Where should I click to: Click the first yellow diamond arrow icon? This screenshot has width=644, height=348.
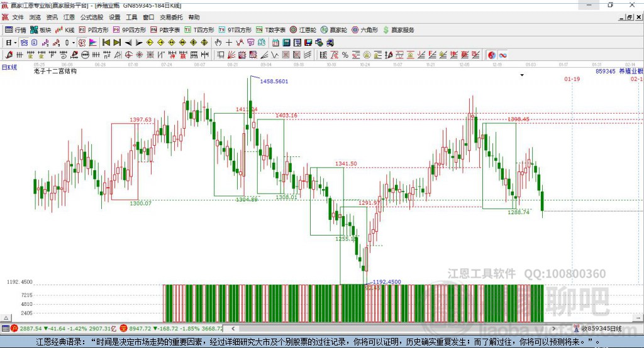(x=150, y=43)
